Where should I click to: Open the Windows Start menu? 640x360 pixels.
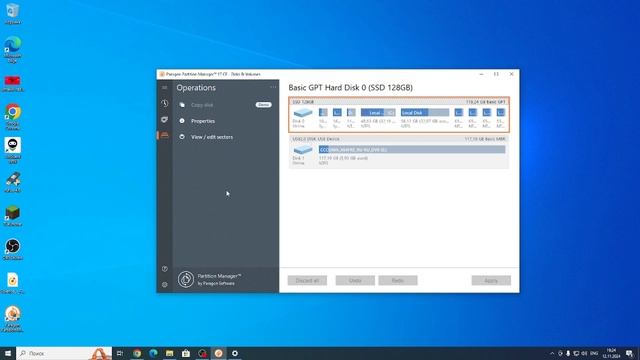pyautogui.click(x=8, y=353)
